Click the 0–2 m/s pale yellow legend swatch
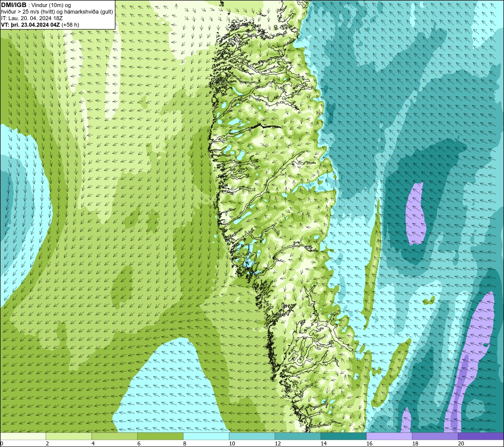Screen dimensions: 504x447 [23, 436]
